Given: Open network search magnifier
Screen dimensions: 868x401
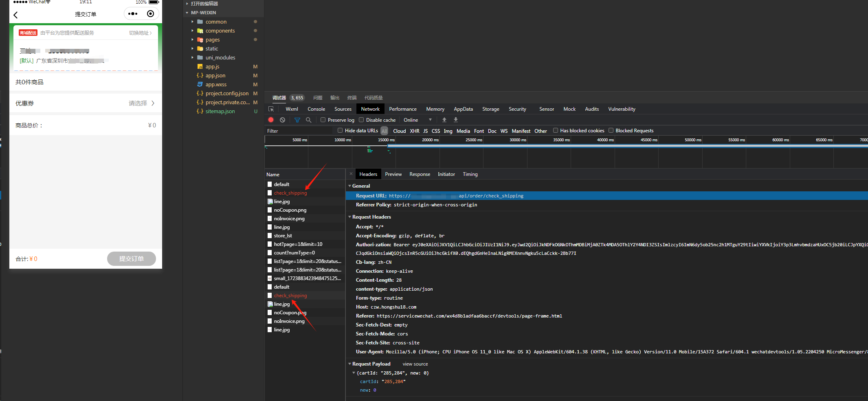Looking at the screenshot, I should click(x=308, y=120).
